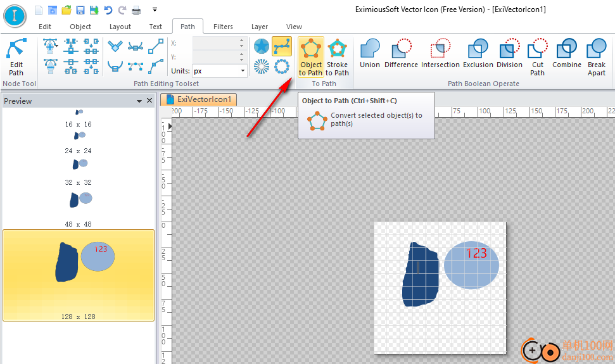
Task: Open the round application menu button
Action: 15,16
